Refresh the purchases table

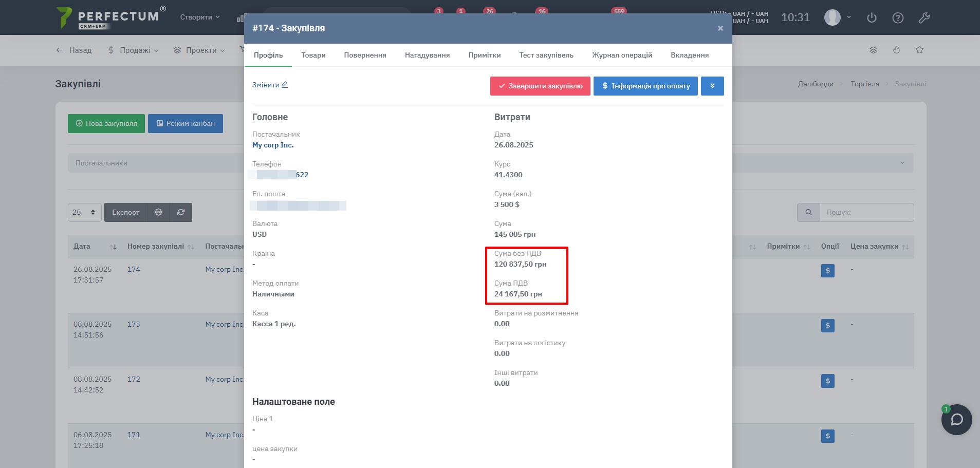pos(181,212)
